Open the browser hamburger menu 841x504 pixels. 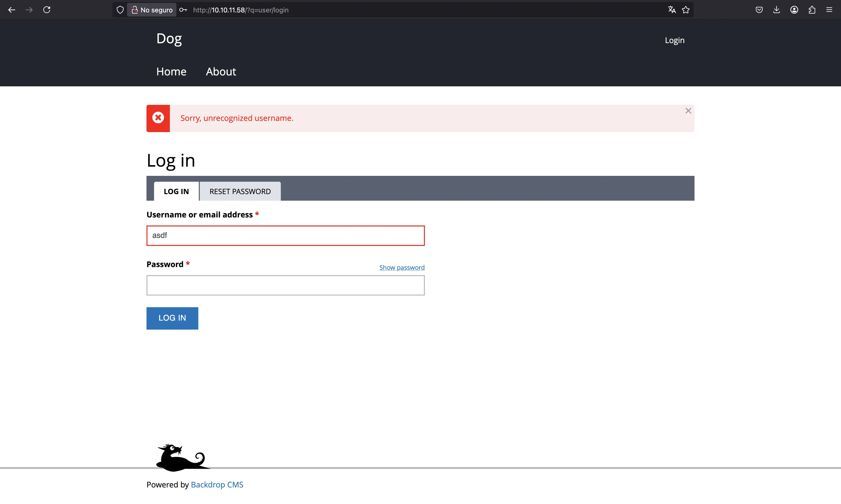(829, 10)
